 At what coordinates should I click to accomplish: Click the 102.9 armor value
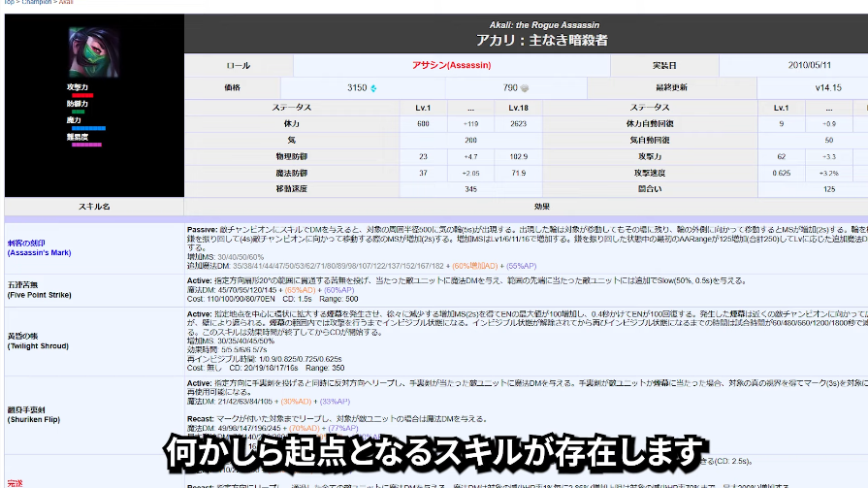[519, 157]
